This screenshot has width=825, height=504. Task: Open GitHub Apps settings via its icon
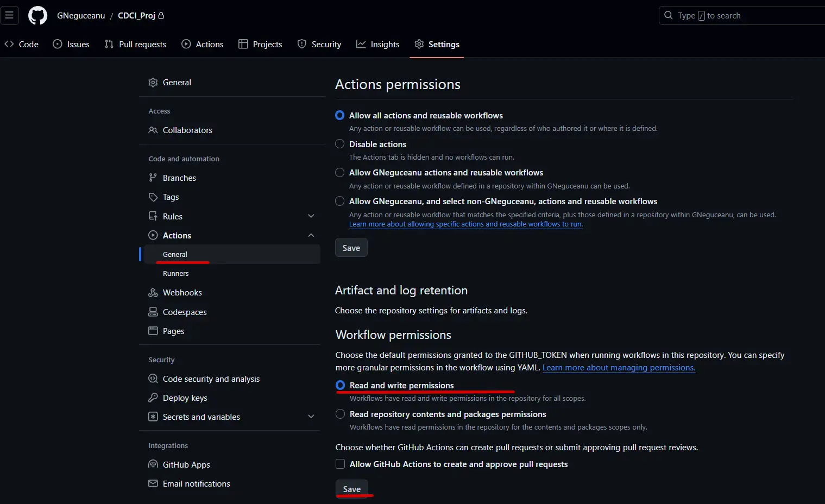click(x=153, y=464)
